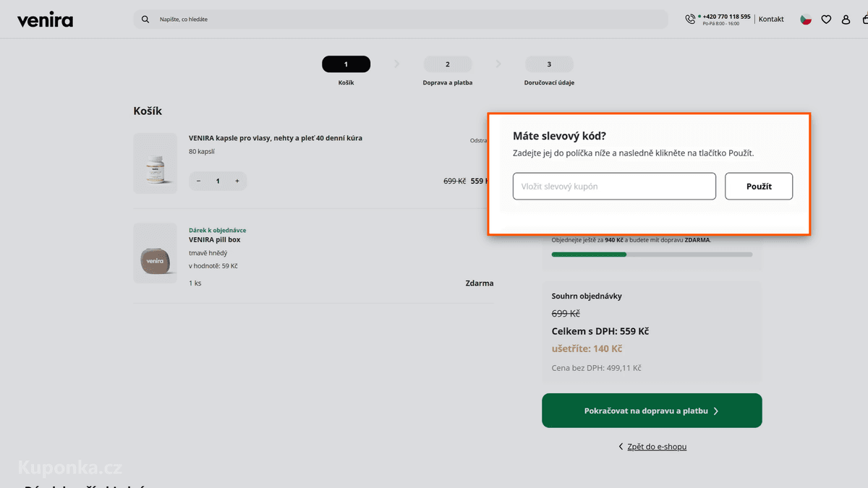Open the user account icon
The height and width of the screenshot is (488, 868).
coord(846,20)
